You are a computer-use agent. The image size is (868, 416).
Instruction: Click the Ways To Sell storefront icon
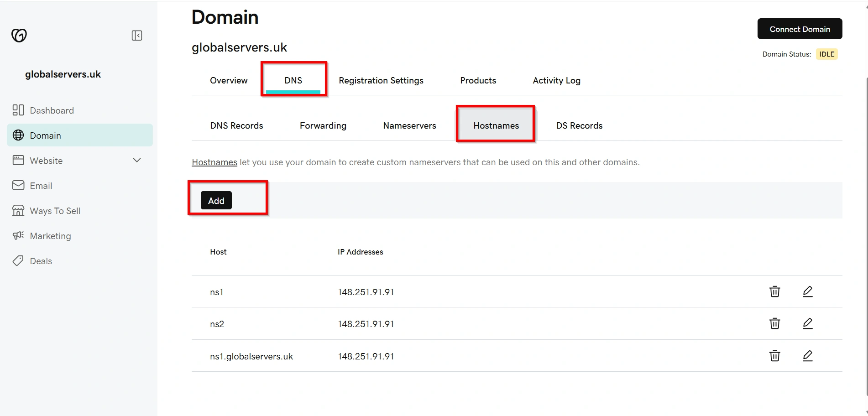click(18, 210)
